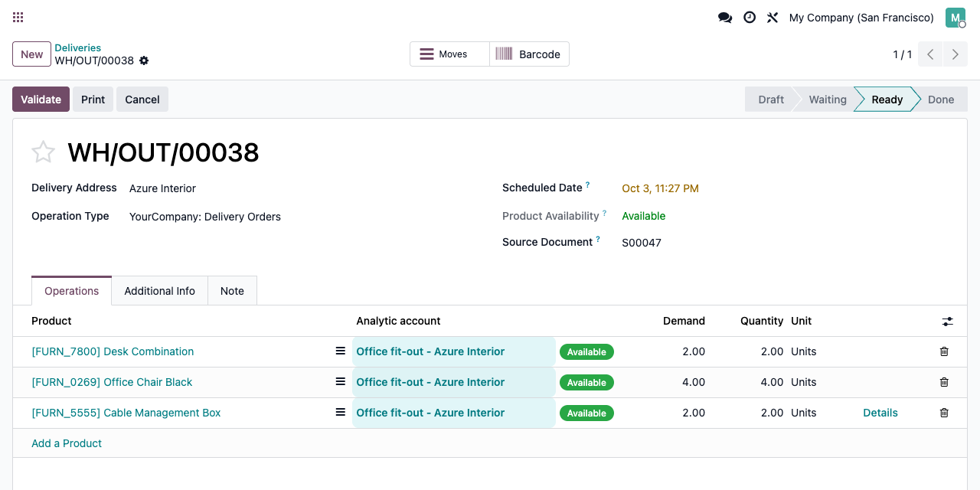Go back to Deliveries breadcrumb
This screenshot has width=980, height=490.
click(78, 47)
